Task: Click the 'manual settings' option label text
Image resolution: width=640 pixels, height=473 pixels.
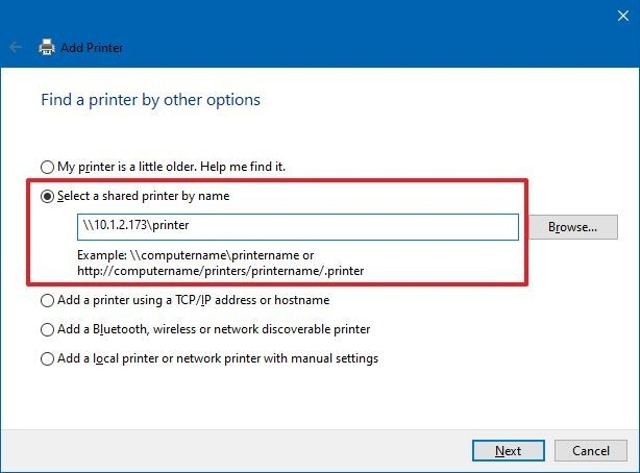Action: point(331,358)
